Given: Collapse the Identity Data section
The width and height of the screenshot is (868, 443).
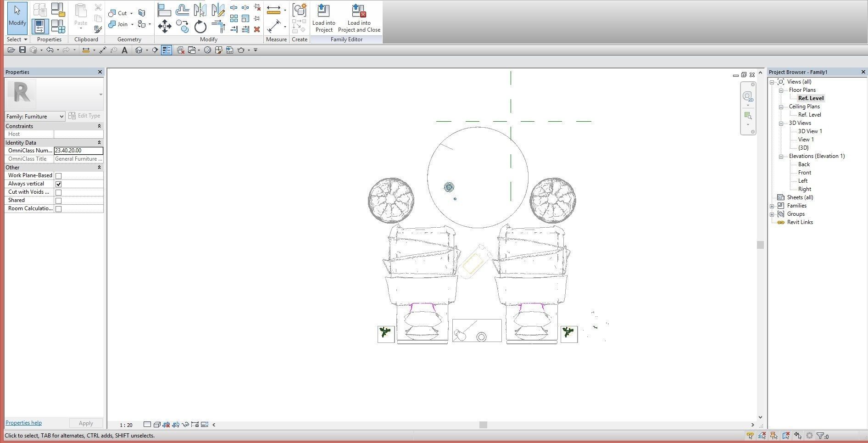Looking at the screenshot, I should coord(99,143).
